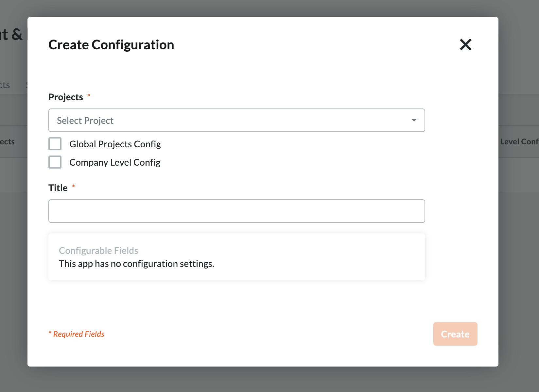Click the Required Fields note
Image resolution: width=539 pixels, height=392 pixels.
pyautogui.click(x=77, y=334)
